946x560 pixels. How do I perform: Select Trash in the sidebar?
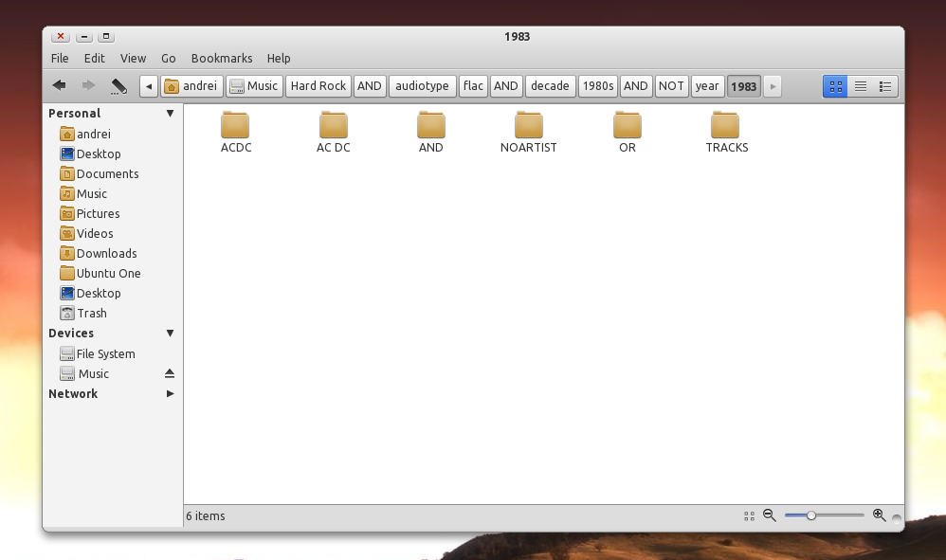coord(92,314)
